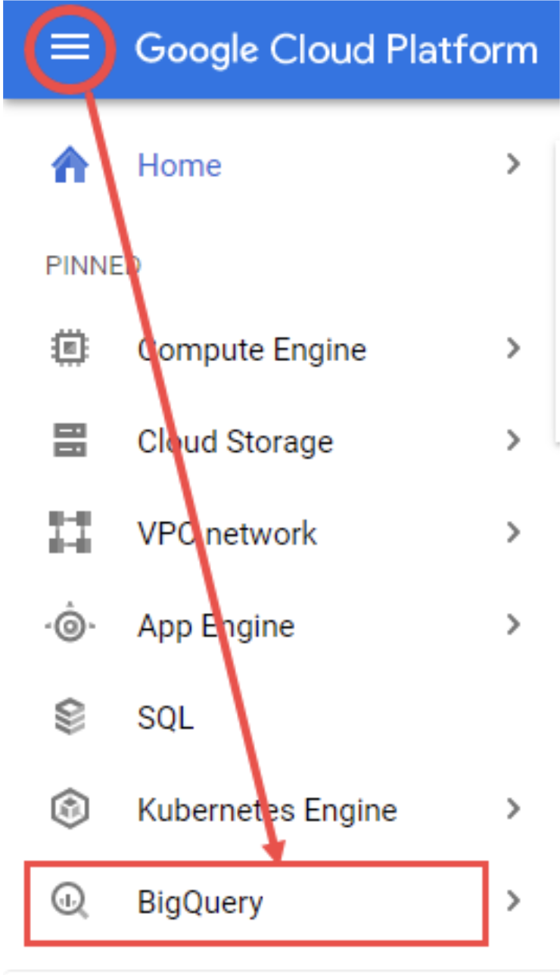Click the hamburger navigation menu icon
Image resolution: width=560 pixels, height=975 pixels.
(70, 49)
